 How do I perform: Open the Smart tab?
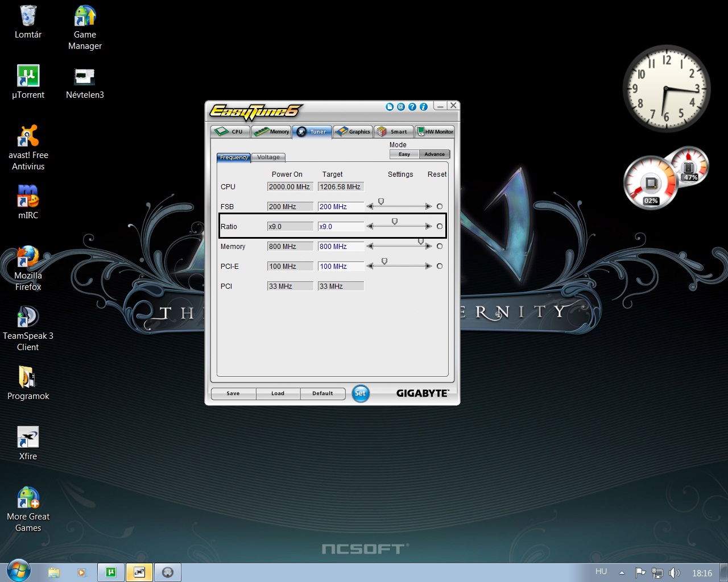click(394, 131)
